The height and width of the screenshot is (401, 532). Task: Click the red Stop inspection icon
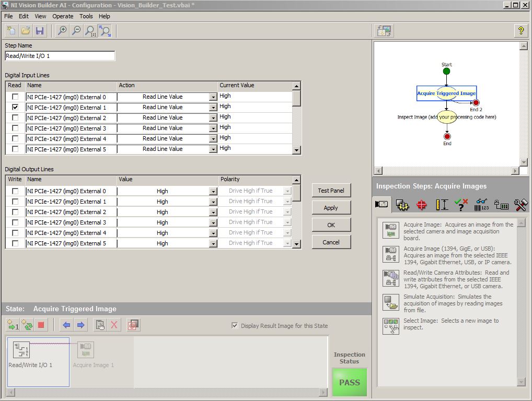41,325
